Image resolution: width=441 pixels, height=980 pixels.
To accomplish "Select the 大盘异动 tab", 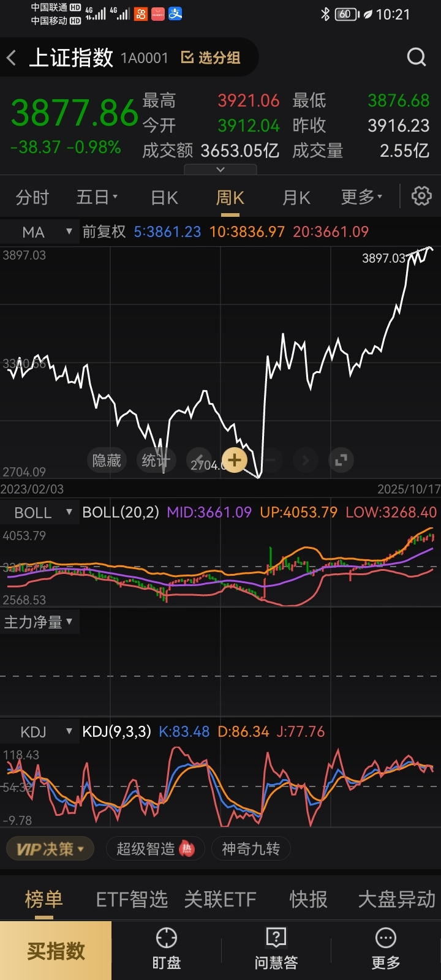I will tap(397, 899).
